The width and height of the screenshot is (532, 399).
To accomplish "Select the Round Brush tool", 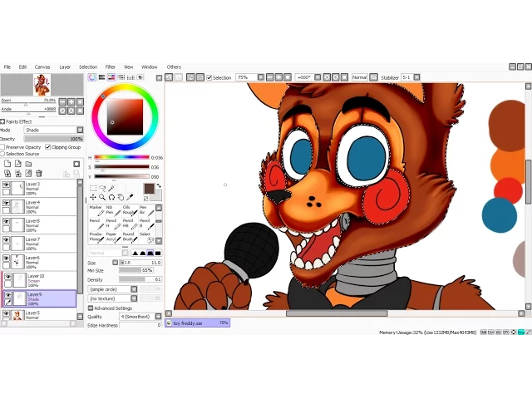I will [130, 237].
